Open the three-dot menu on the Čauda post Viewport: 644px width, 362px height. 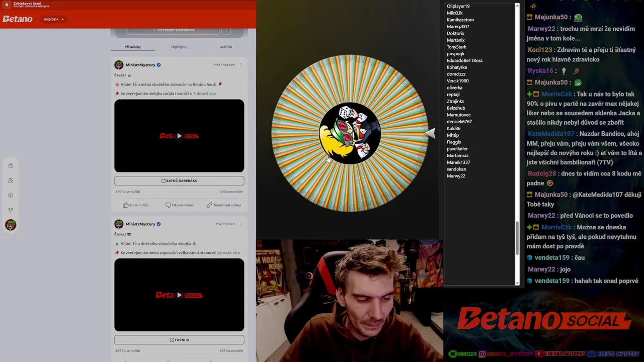coord(240,65)
